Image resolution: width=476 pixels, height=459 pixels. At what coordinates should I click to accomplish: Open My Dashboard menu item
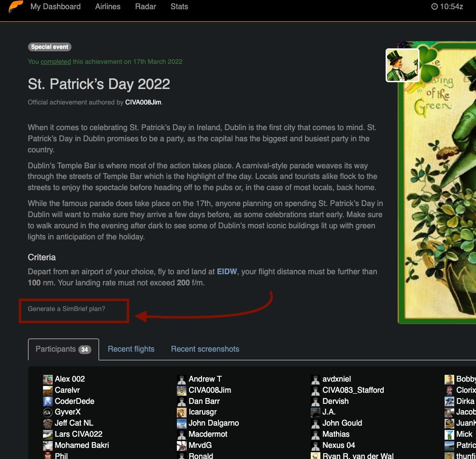(56, 7)
